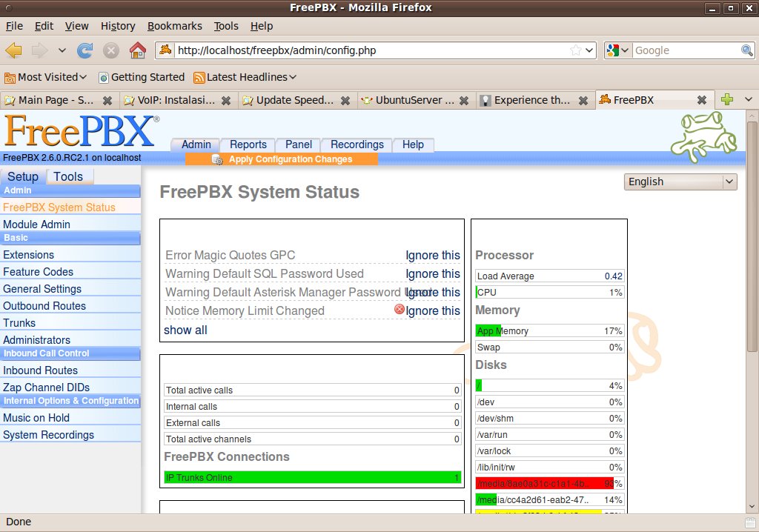Expand the Latest Headlines dropdown
The width and height of the screenshot is (759, 532).
[293, 78]
